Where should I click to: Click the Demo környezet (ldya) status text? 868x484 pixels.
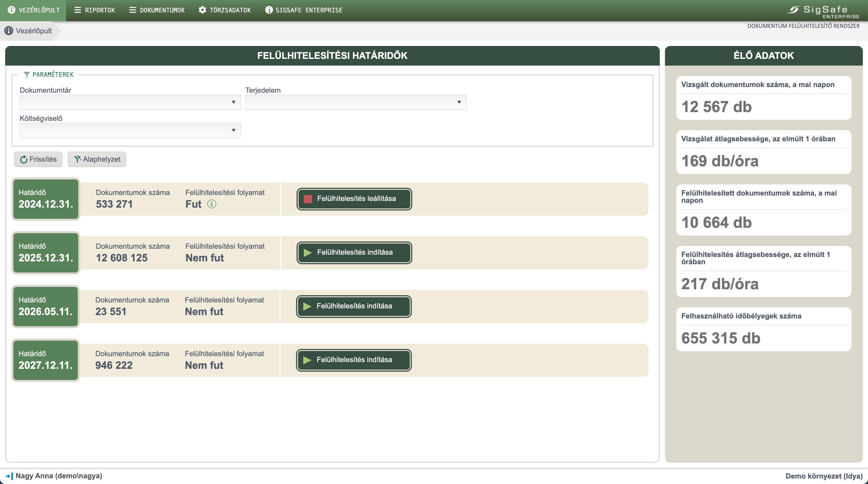824,476
